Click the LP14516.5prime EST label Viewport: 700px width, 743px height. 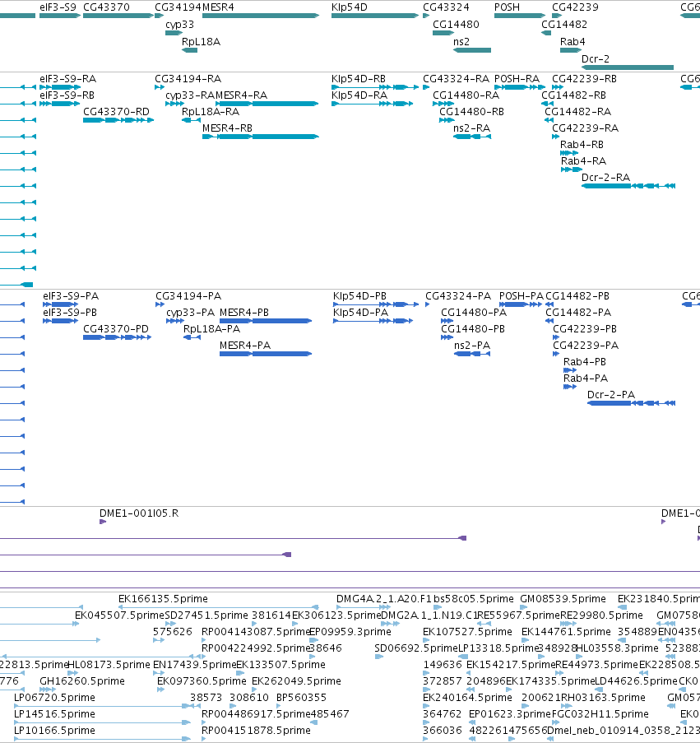pyautogui.click(x=54, y=714)
